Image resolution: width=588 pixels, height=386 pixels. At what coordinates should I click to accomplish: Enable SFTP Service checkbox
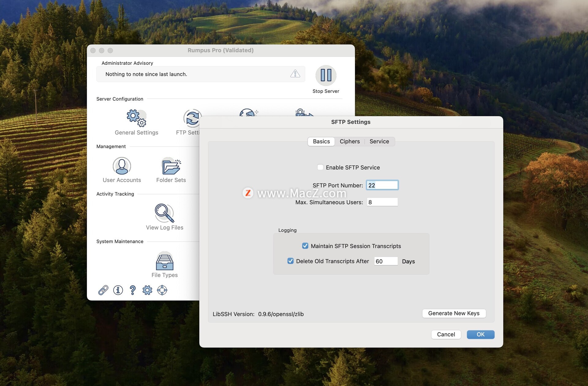[320, 167]
